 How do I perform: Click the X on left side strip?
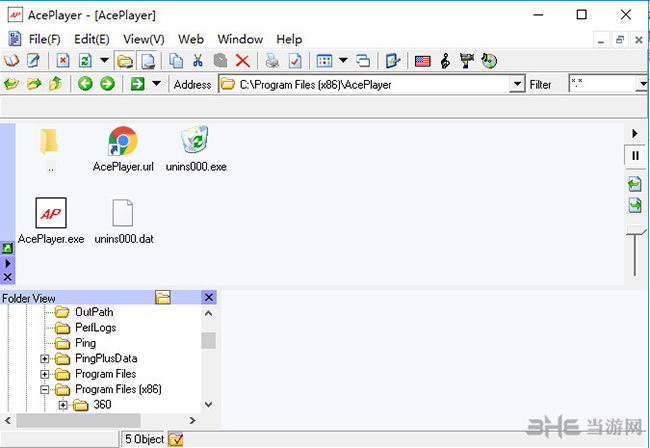coord(7,277)
